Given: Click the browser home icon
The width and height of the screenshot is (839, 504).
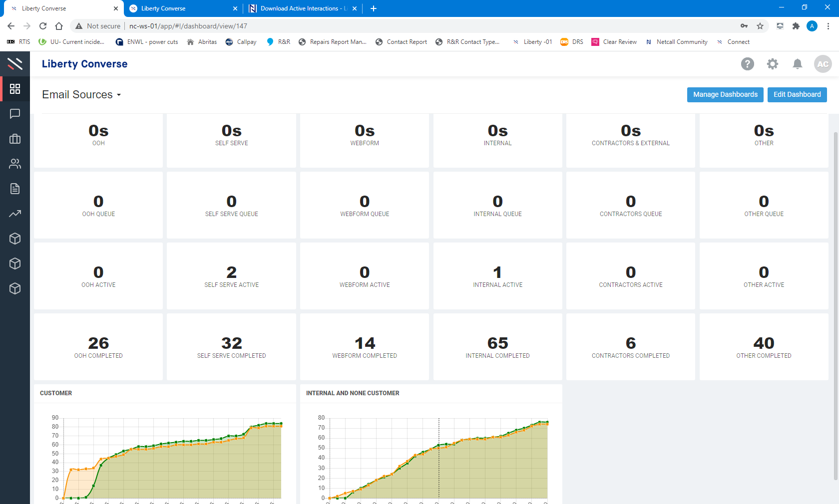Looking at the screenshot, I should tap(59, 26).
